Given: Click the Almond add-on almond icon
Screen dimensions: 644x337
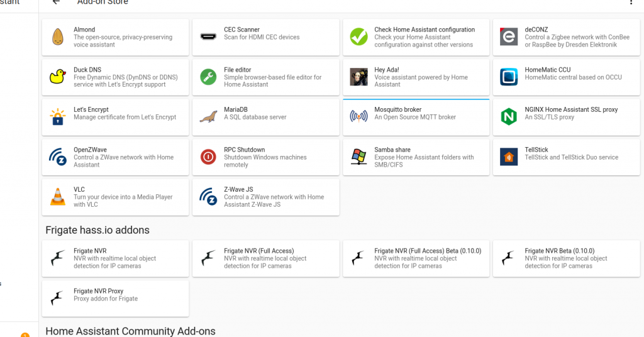Looking at the screenshot, I should tap(58, 37).
